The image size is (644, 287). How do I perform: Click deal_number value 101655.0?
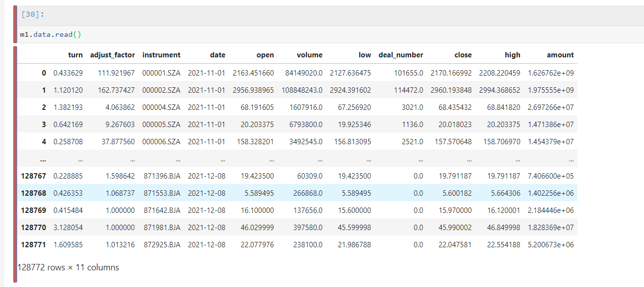[x=409, y=73]
